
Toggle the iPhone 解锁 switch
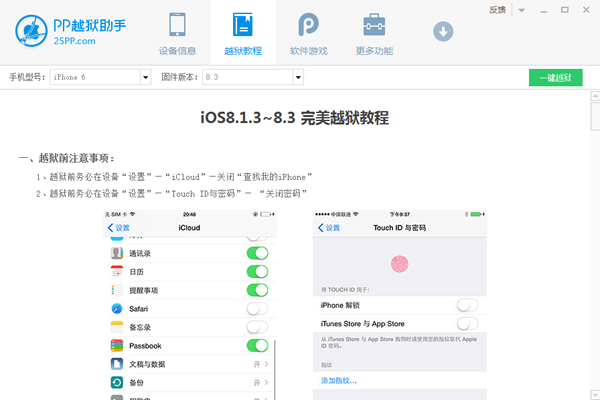click(468, 305)
